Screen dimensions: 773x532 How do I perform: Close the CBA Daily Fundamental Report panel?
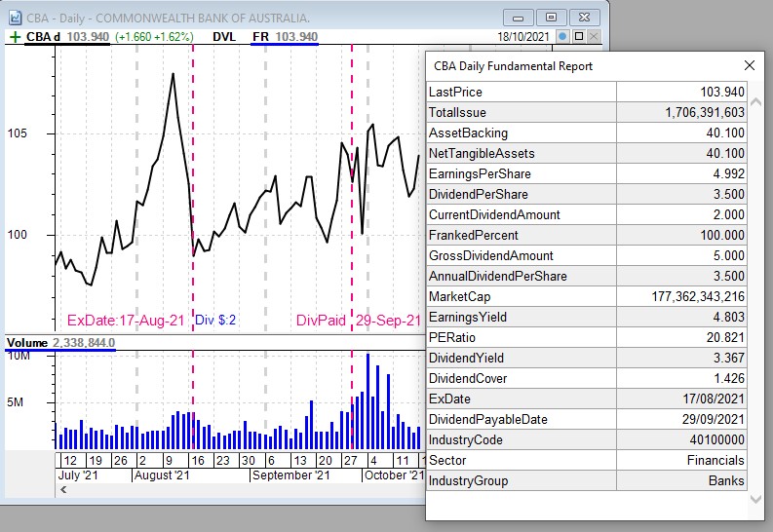[750, 65]
